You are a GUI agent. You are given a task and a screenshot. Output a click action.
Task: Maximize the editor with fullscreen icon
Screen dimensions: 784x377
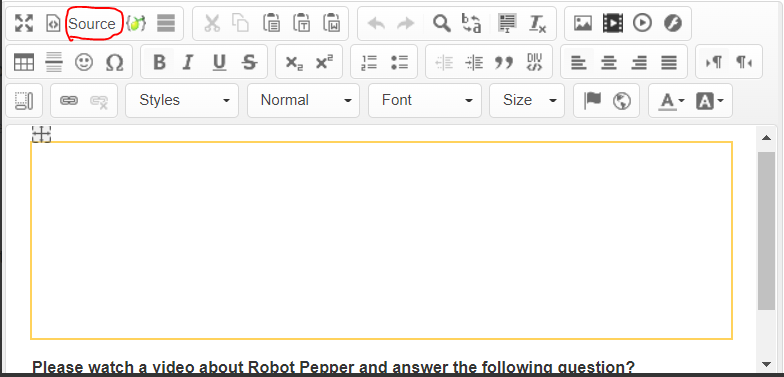tap(24, 23)
